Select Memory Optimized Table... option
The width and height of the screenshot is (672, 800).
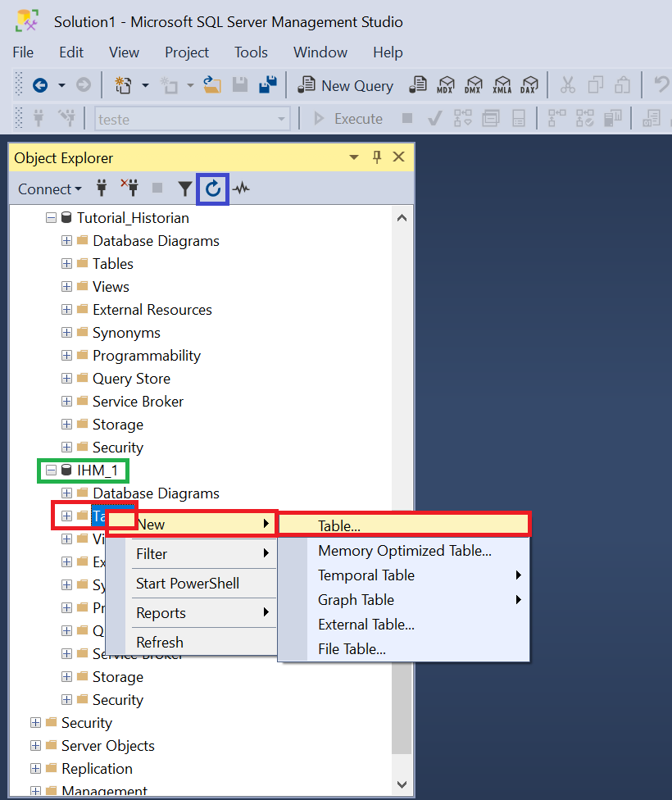[404, 551]
